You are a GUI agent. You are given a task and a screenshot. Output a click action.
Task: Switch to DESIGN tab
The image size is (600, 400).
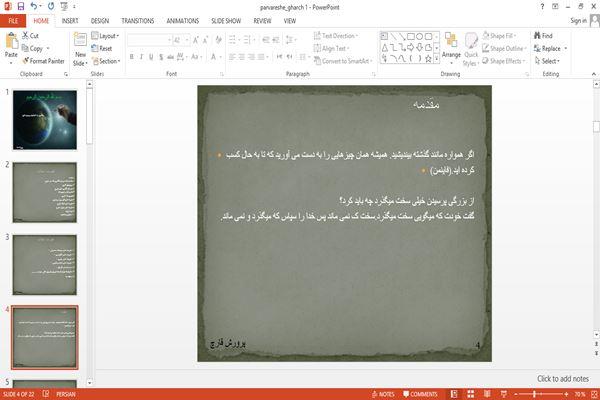pyautogui.click(x=100, y=21)
